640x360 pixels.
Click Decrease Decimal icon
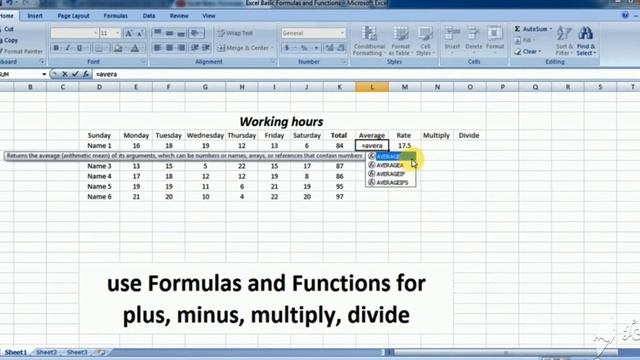341,48
